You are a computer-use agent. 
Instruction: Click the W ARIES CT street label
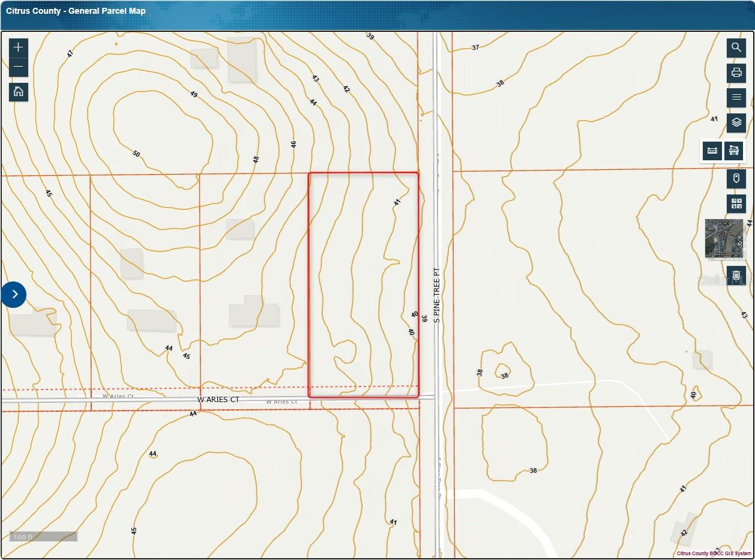coord(218,399)
